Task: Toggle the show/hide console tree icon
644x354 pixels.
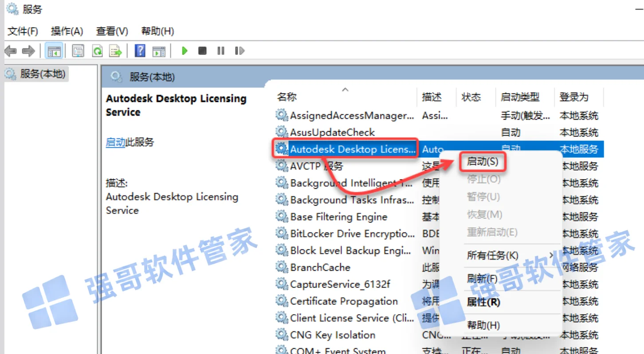Action: point(54,51)
